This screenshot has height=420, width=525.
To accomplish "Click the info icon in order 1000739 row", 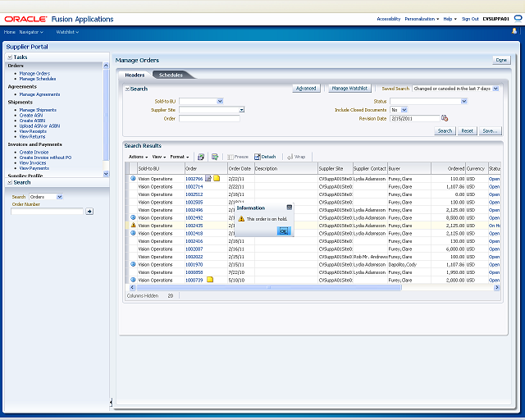I will coord(133,280).
